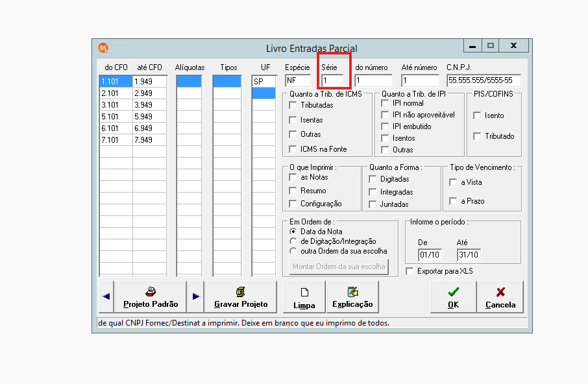Select the SP cell in UF column
588x384 pixels.
click(x=264, y=81)
